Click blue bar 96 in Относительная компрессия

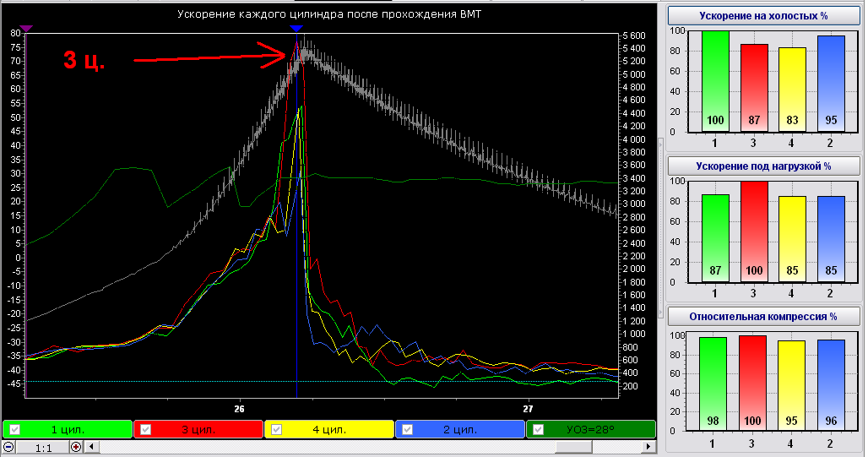click(x=831, y=385)
